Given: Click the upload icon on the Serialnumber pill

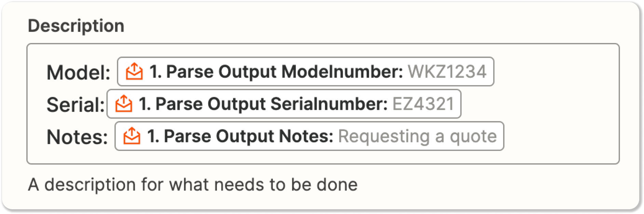Looking at the screenshot, I should [x=124, y=104].
